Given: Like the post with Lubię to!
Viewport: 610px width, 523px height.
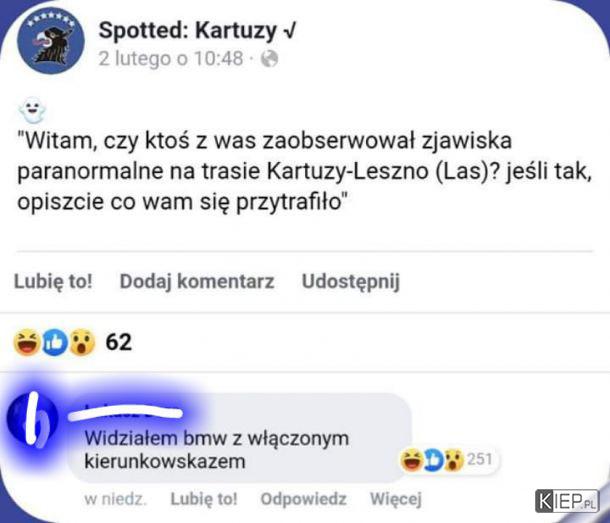Looking at the screenshot, I should click(53, 281).
